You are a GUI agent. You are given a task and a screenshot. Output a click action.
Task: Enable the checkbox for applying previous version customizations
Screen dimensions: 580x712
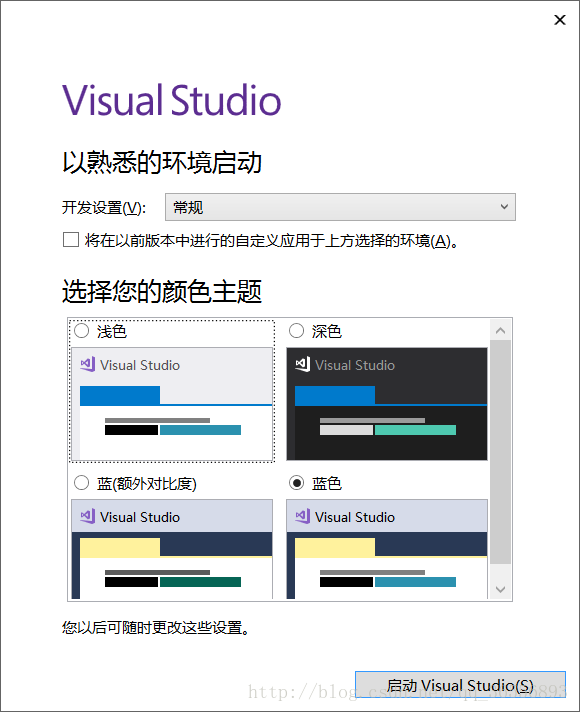pyautogui.click(x=71, y=240)
